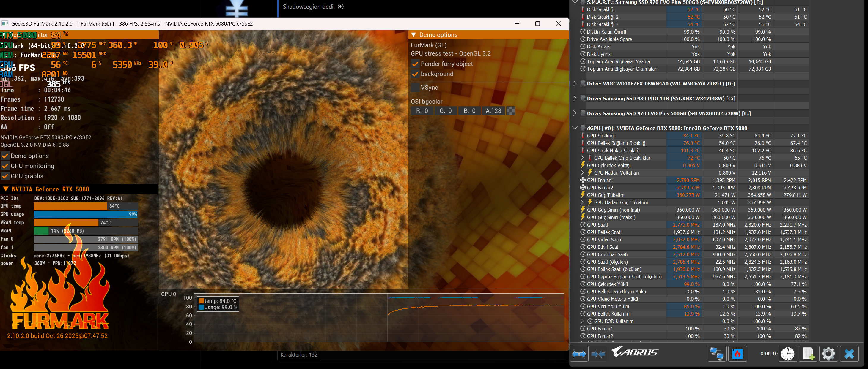
Task: Adjust the OSI bgcolor A:128 alpha slider
Action: click(x=493, y=111)
